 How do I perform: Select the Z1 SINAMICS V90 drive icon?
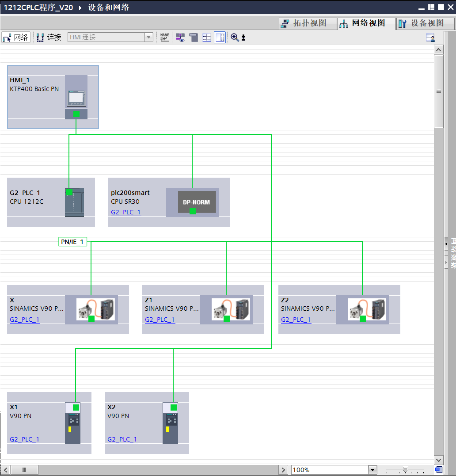[226, 309]
